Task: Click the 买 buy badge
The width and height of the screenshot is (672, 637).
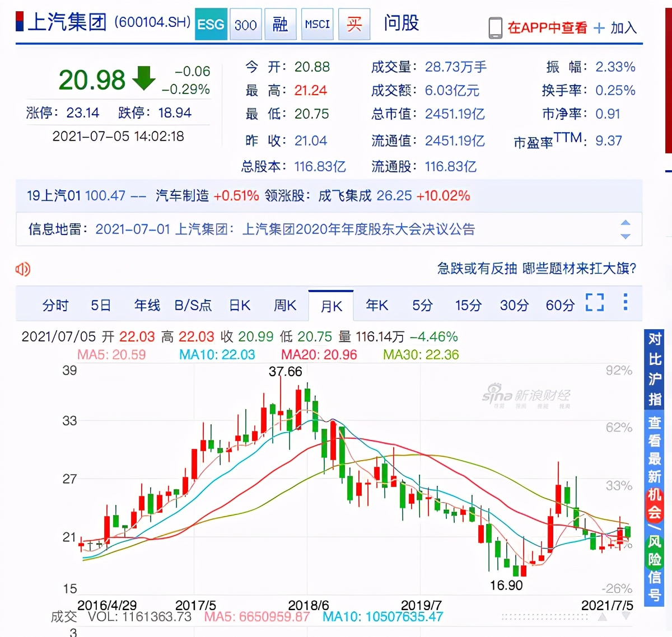Action: pos(354,24)
